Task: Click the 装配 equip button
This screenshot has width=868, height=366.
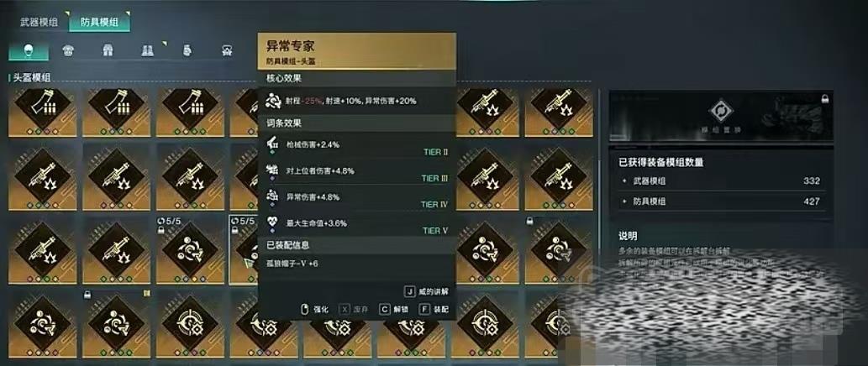Action: tap(434, 310)
